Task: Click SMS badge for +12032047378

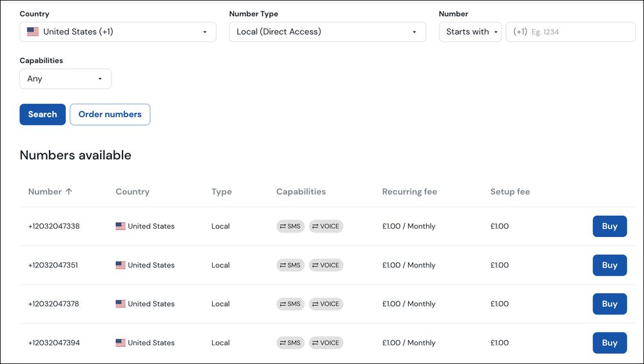Action: tap(290, 304)
